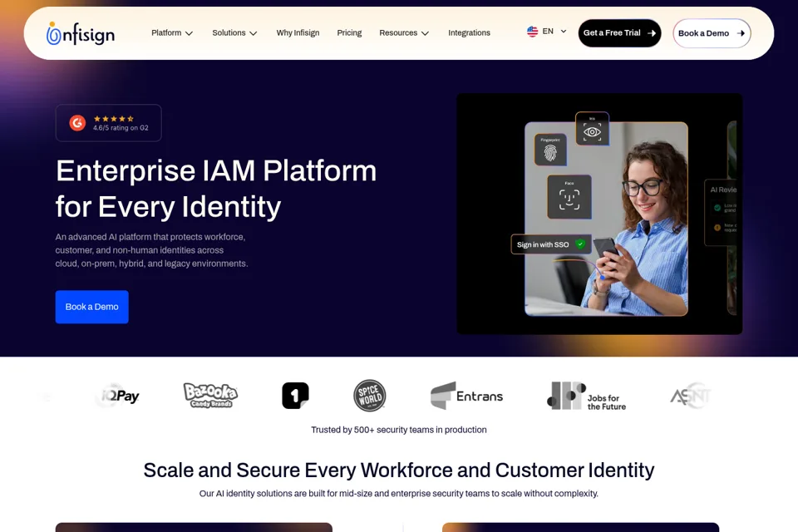Viewport: 798px width, 532px height.
Task: Click the advanced AI platform description paragraph
Action: click(151, 250)
